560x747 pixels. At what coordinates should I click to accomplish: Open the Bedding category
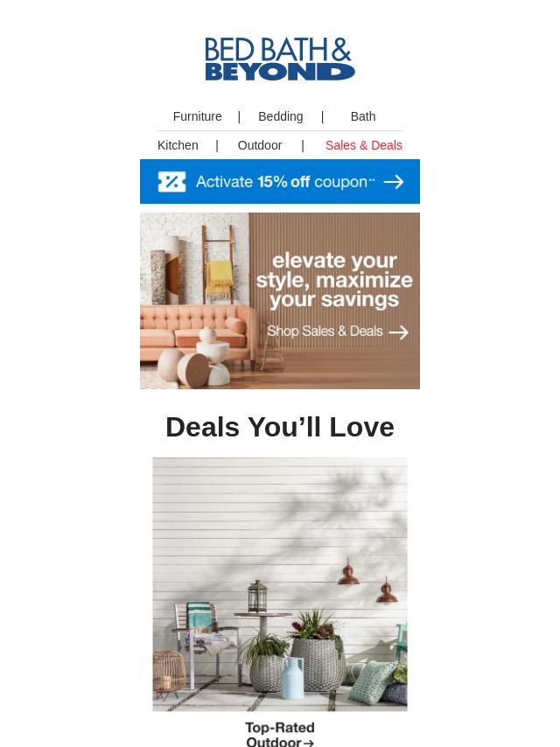pos(280,116)
